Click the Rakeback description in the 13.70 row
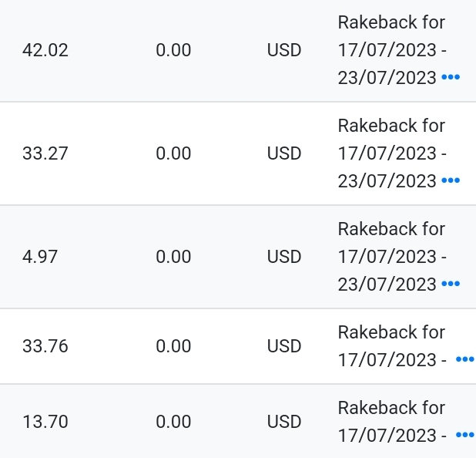476x458 pixels. 391,421
